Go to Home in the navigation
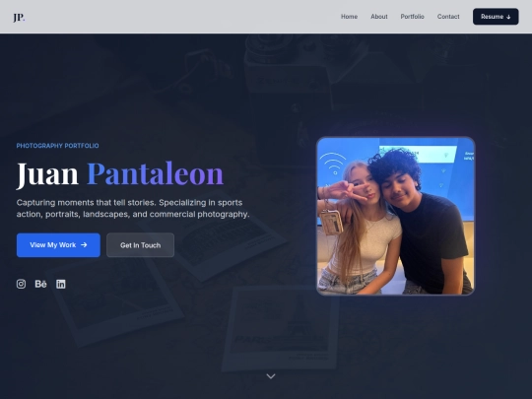Viewport: 532px width, 399px height. click(x=349, y=17)
